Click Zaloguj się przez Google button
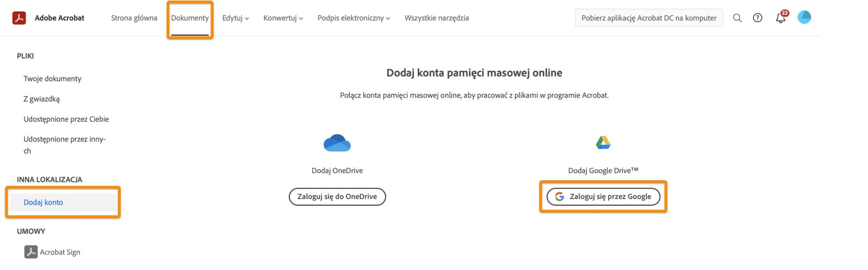The width and height of the screenshot is (868, 270). pos(603,196)
